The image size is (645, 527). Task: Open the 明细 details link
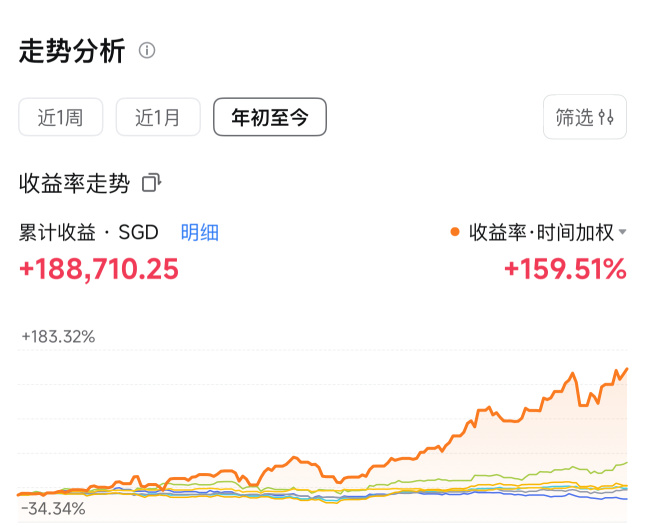(x=200, y=232)
